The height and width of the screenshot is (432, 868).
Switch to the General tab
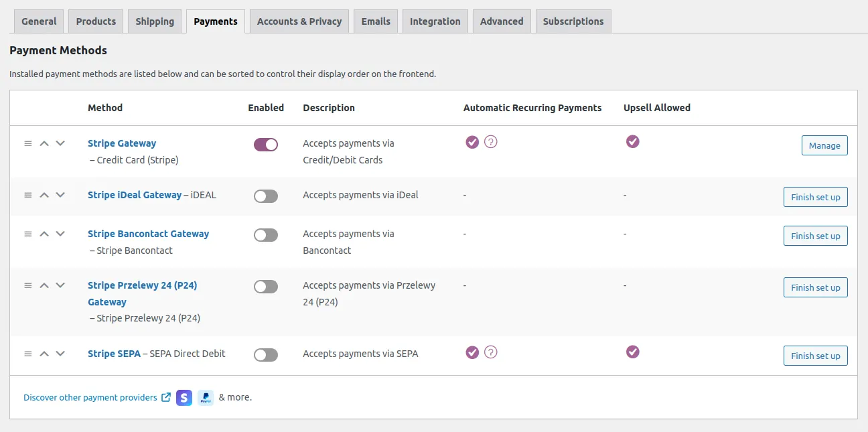39,21
